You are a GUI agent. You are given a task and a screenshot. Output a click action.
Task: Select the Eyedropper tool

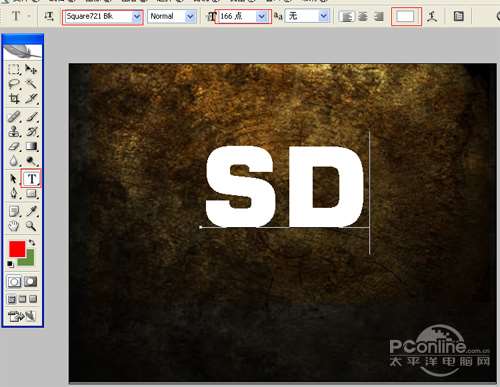[x=31, y=211]
